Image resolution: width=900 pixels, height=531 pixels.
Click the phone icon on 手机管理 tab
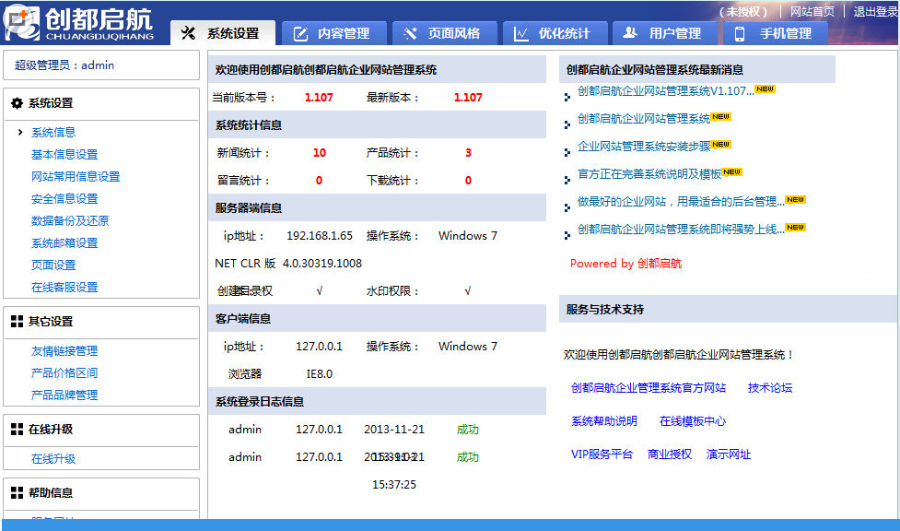pyautogui.click(x=740, y=34)
